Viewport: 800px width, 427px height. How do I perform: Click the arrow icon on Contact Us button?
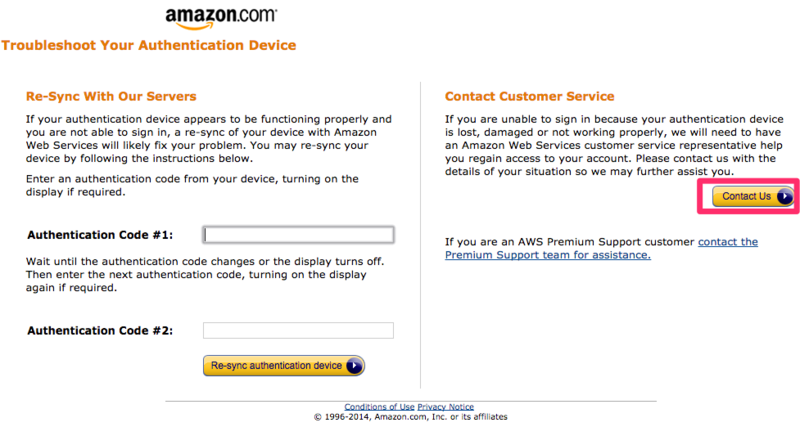(x=785, y=196)
